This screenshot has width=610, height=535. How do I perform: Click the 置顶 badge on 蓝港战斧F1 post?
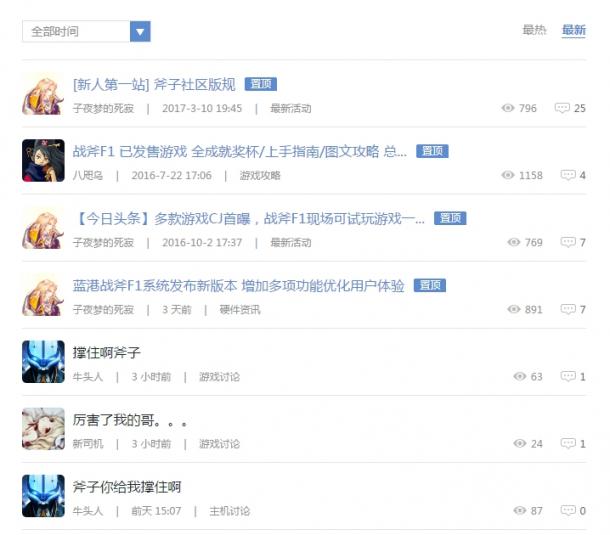pyautogui.click(x=430, y=285)
